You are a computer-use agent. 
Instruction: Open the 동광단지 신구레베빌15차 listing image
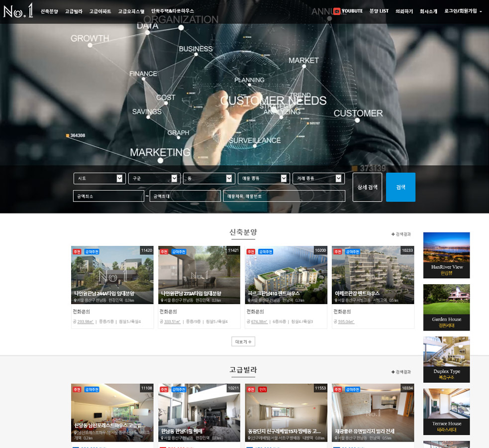[287, 413]
